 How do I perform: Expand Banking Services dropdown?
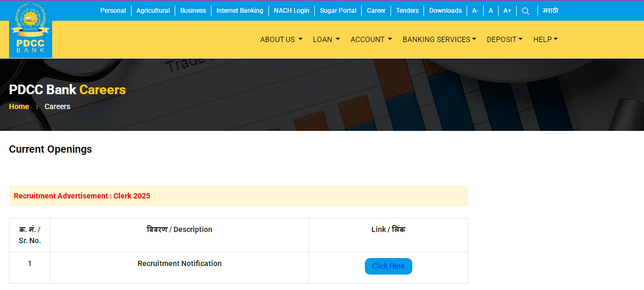439,39
